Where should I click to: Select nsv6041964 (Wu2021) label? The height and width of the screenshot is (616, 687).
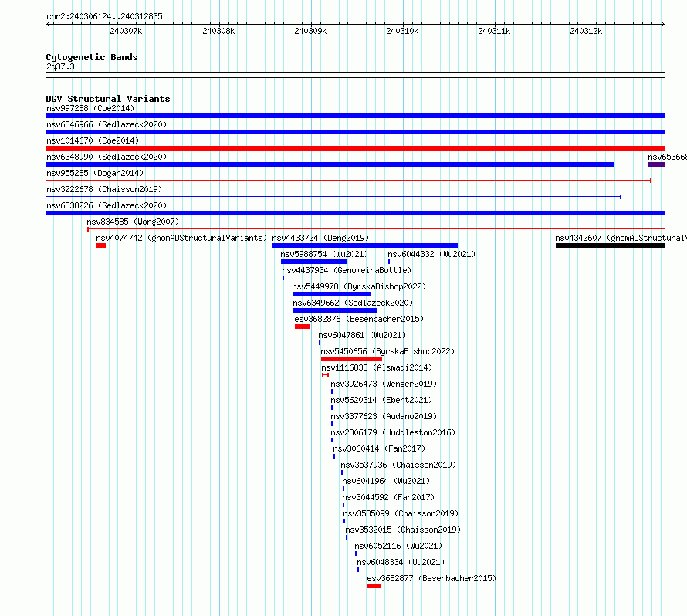[386, 481]
